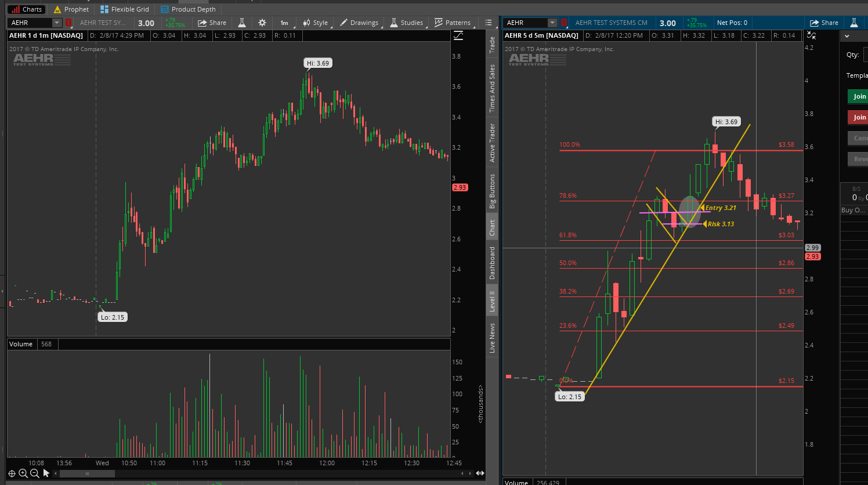This screenshot has height=485, width=868.
Task: Click the red link indicator in the left chart
Action: click(x=68, y=23)
